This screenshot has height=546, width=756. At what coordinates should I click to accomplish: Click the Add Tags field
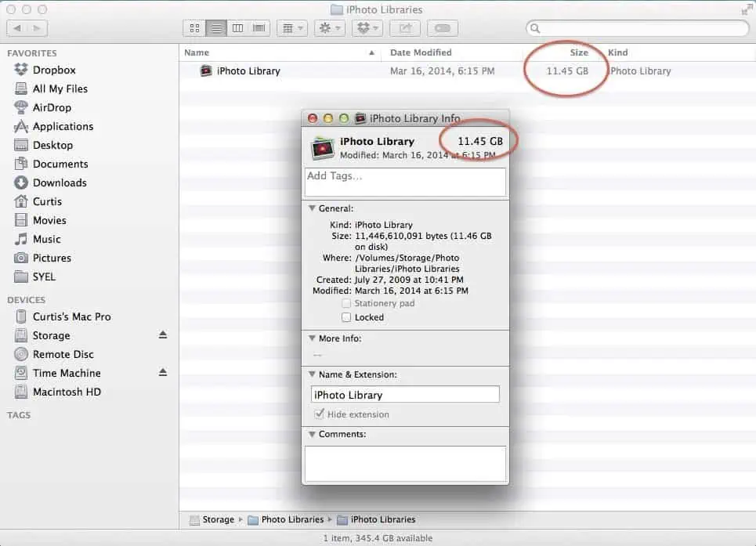click(404, 182)
